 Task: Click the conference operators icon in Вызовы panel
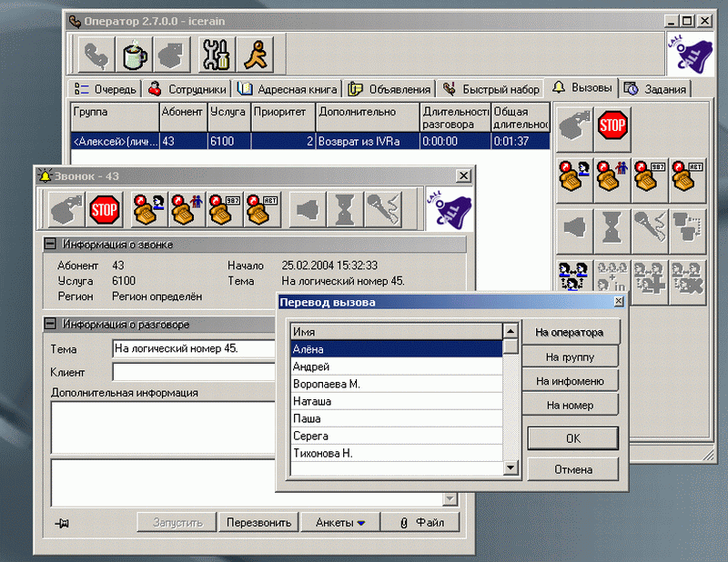(574, 276)
